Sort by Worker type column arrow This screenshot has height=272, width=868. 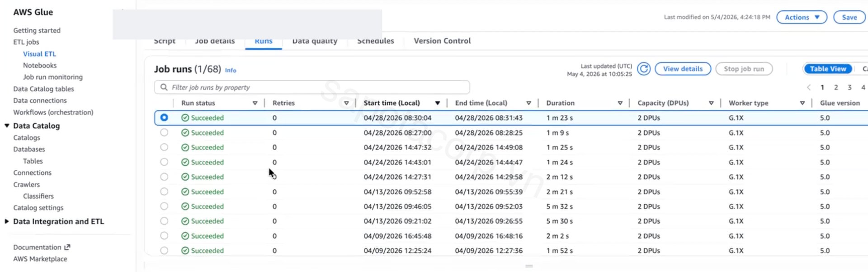[x=802, y=103]
